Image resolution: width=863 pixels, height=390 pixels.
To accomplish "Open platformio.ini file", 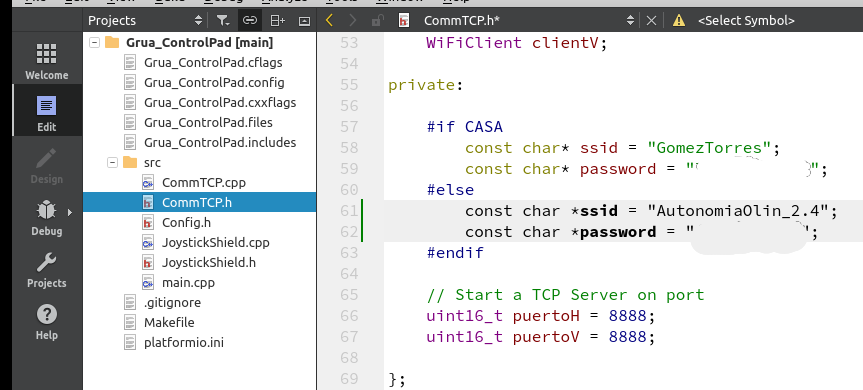I will 184,343.
